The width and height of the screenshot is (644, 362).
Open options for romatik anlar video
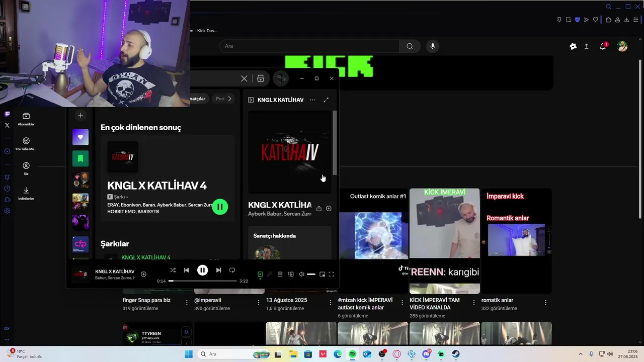[x=545, y=303]
